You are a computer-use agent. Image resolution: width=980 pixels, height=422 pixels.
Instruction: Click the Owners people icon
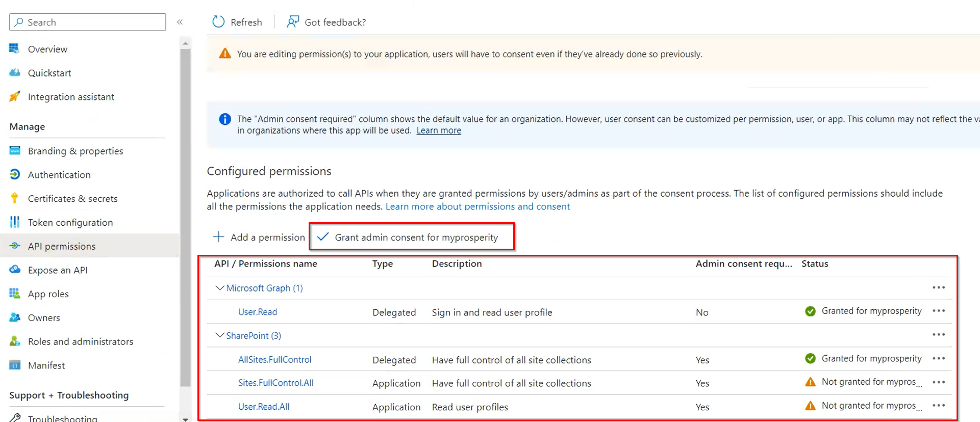point(15,317)
